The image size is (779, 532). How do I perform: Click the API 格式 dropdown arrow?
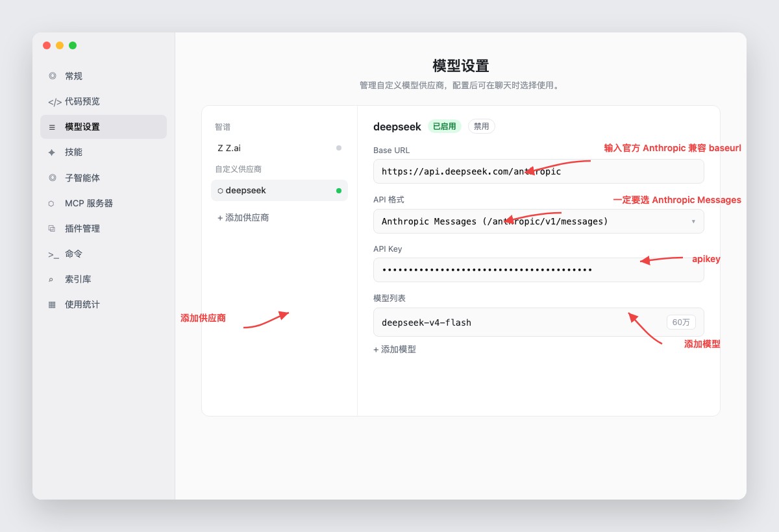click(693, 221)
